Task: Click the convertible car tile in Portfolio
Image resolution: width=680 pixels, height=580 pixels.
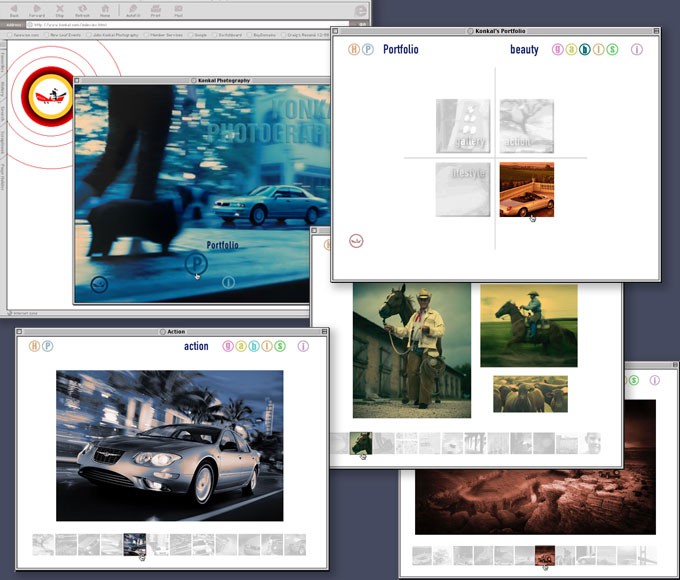Action: (x=526, y=190)
